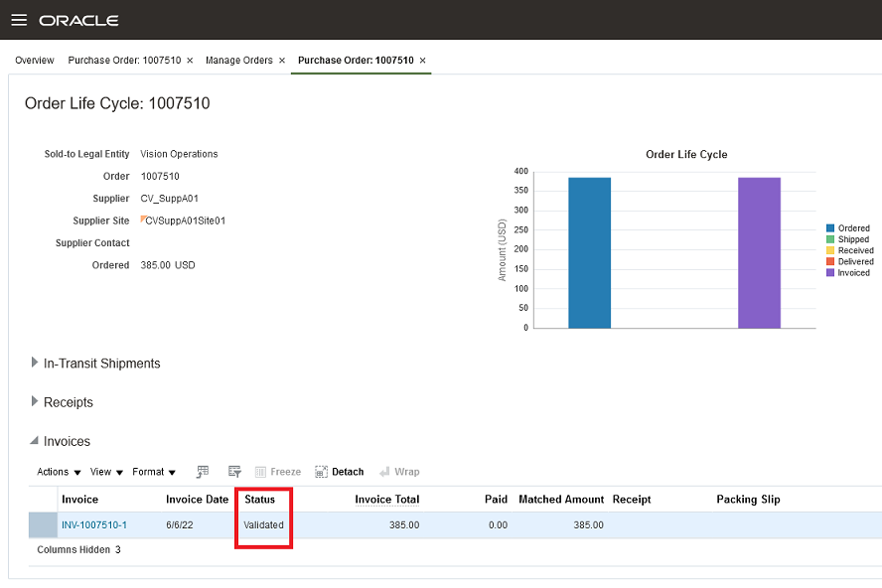Screen dimensions: 882x588
Task: Click the Detach table icon
Action: 321,472
